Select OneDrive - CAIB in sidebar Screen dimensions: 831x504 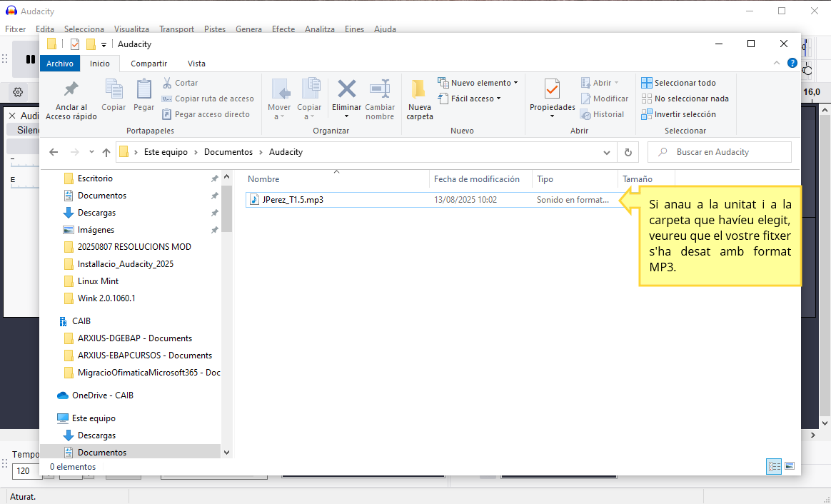click(103, 395)
